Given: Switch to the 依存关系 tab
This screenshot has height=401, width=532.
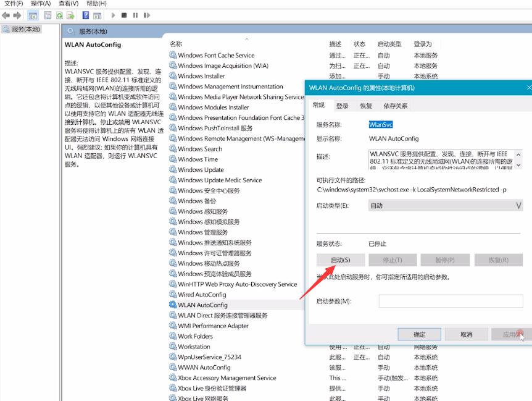Looking at the screenshot, I should coord(396,106).
